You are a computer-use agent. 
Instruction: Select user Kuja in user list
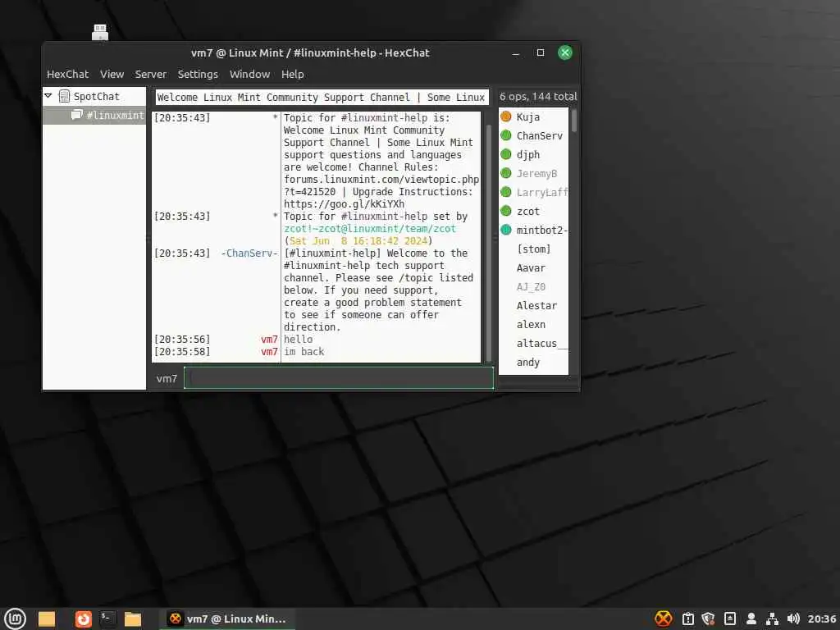pos(533,116)
